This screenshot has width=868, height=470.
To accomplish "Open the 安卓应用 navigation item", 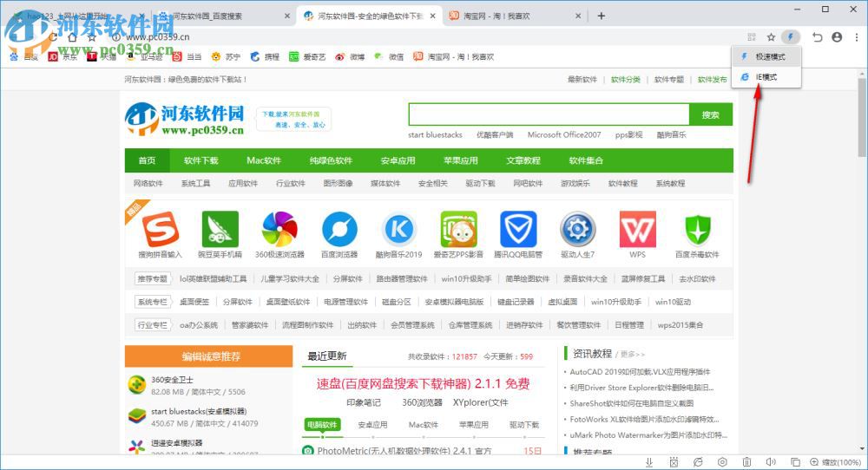I will 398,160.
